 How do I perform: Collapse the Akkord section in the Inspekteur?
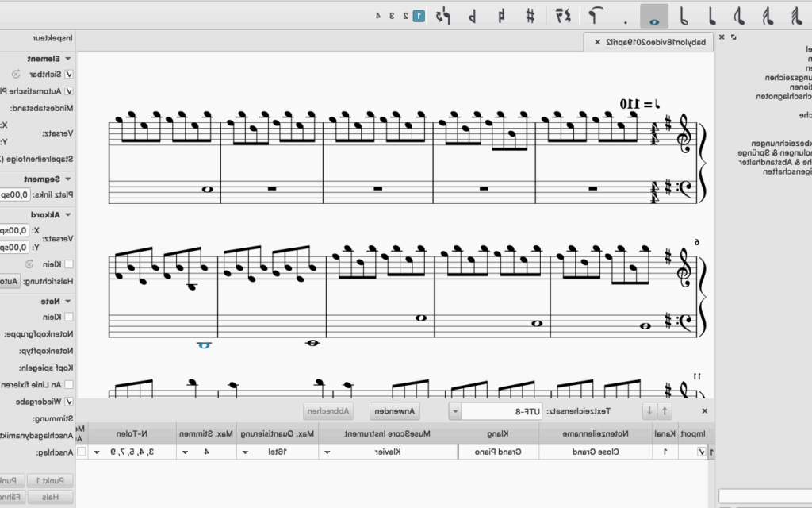(x=67, y=214)
